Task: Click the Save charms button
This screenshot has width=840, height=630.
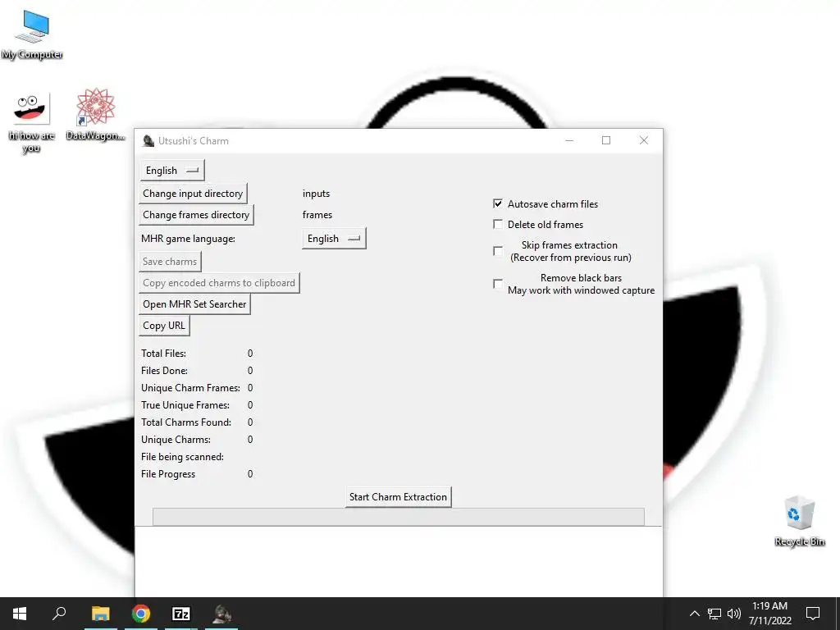Action: pos(170,262)
